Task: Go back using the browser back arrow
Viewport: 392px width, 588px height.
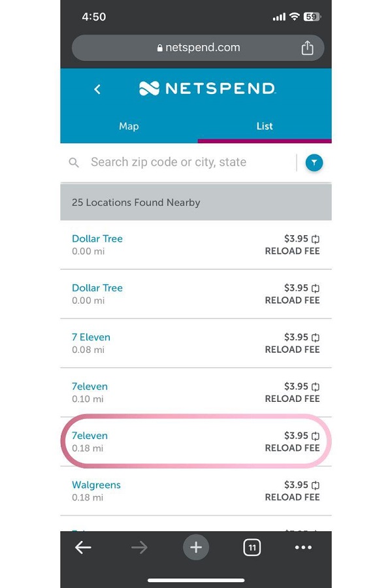Action: click(83, 547)
